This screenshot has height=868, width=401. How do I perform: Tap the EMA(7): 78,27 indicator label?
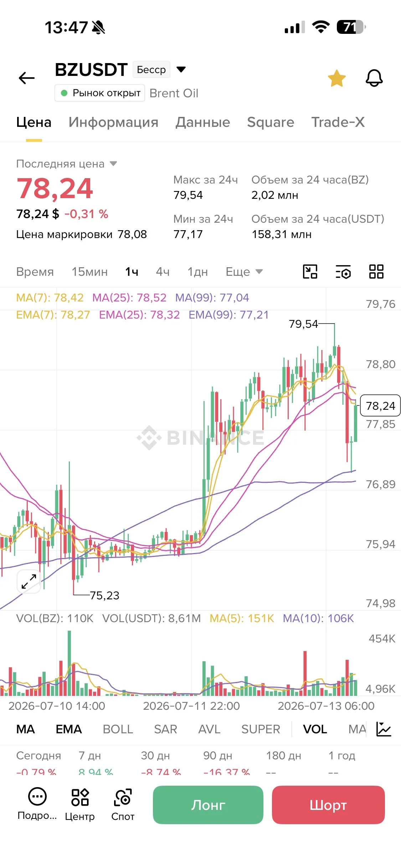(x=53, y=315)
